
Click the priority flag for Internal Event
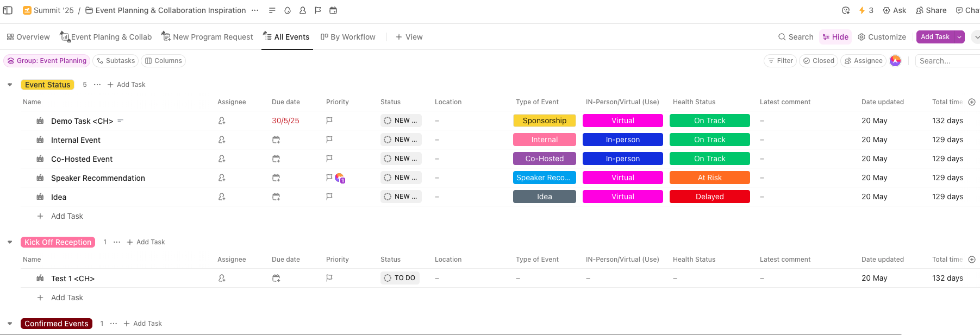coord(329,140)
